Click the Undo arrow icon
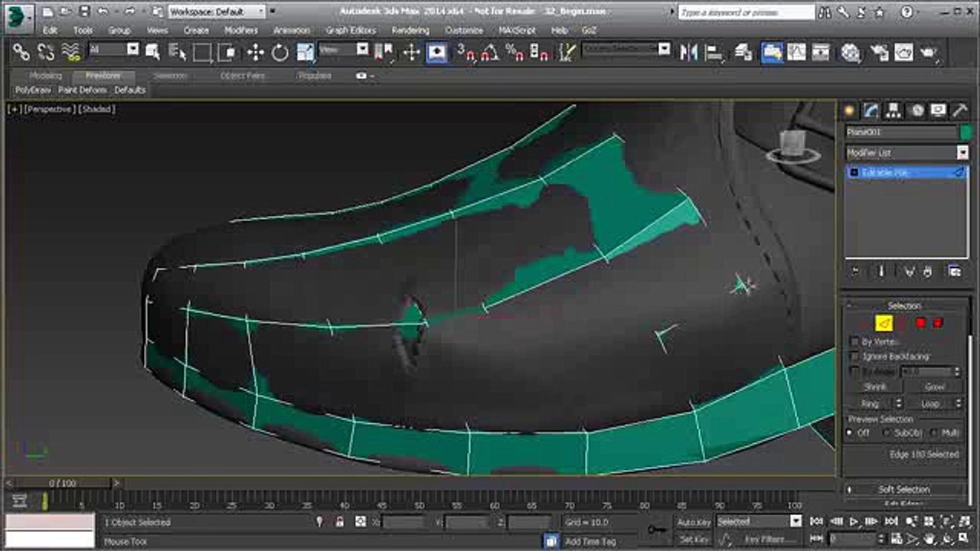 tap(103, 11)
